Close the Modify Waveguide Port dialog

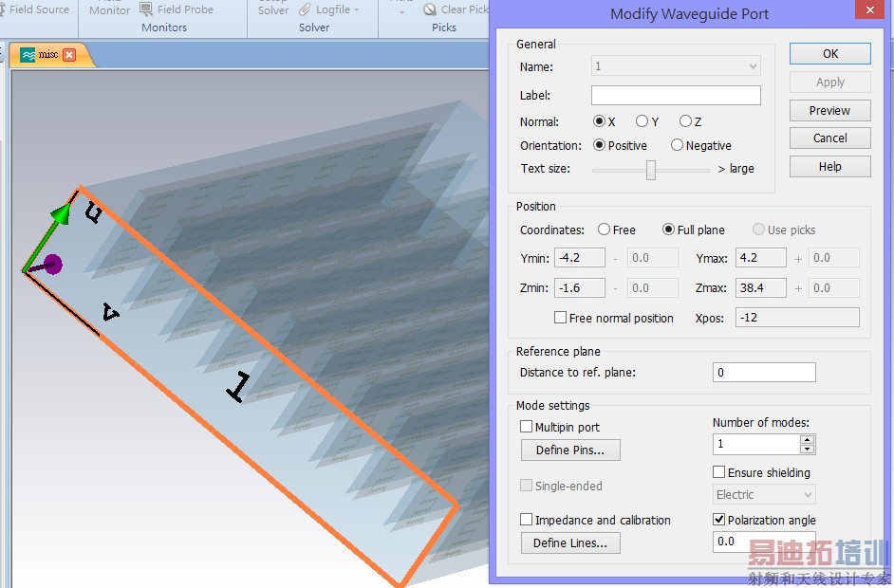click(870, 9)
